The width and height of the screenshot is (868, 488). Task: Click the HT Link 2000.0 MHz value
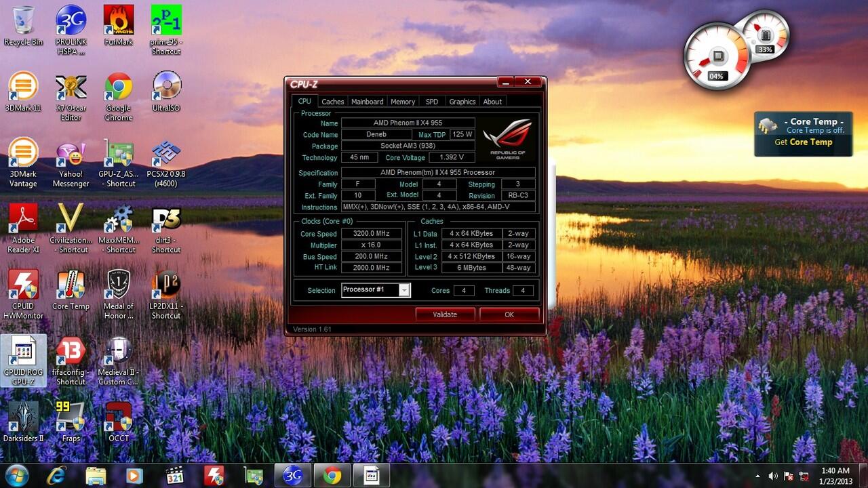[x=371, y=268]
